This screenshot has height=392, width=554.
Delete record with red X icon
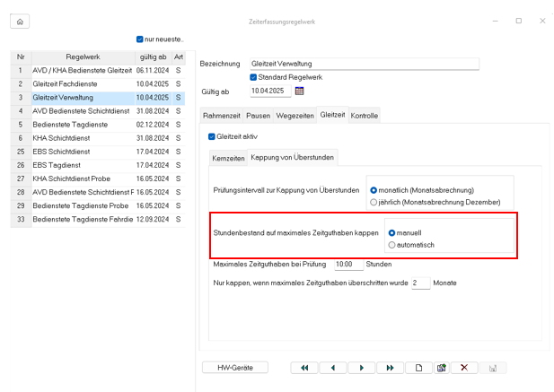point(463,368)
